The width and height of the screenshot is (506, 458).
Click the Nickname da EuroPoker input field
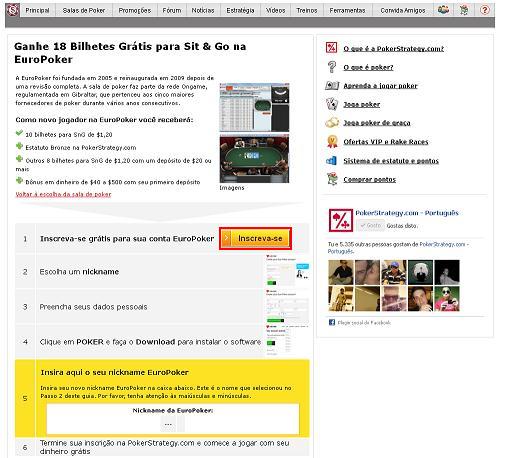[172, 424]
